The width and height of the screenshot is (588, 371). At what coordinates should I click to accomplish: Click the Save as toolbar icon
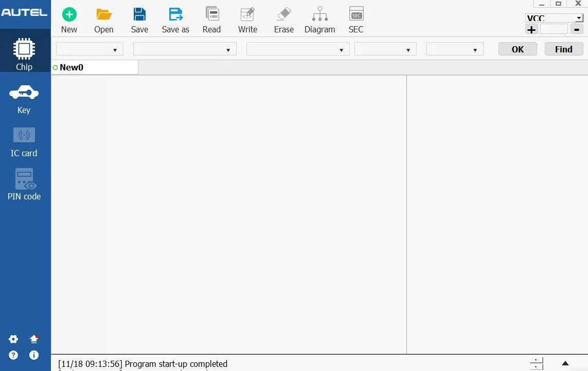pyautogui.click(x=175, y=15)
